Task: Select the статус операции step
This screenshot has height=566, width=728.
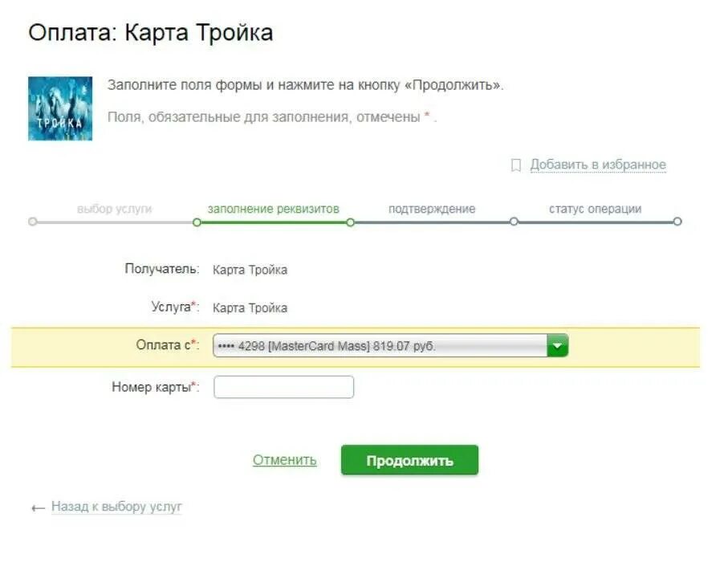Action: click(x=596, y=209)
